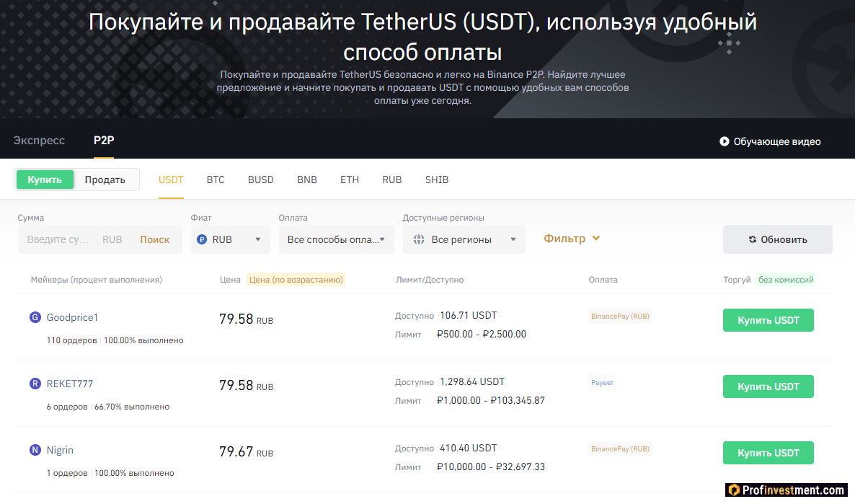This screenshot has width=855, height=504.
Task: Select the BTC asset tab
Action: click(x=216, y=180)
